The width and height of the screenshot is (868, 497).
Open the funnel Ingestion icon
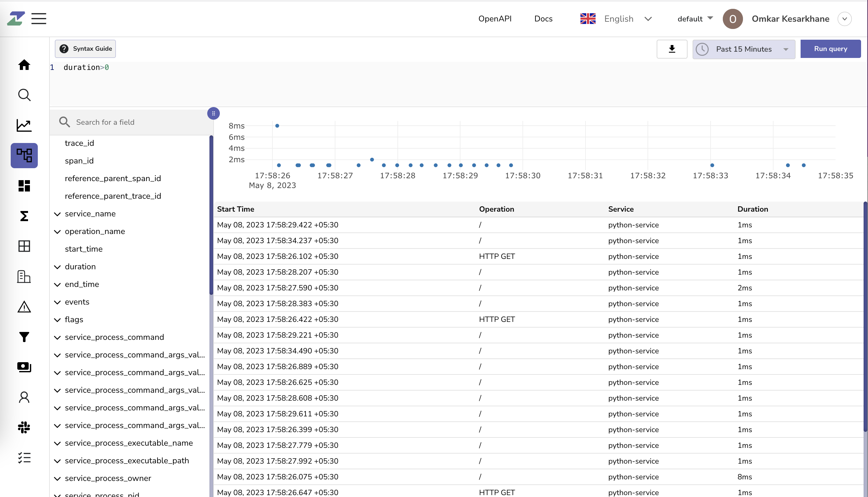point(24,337)
